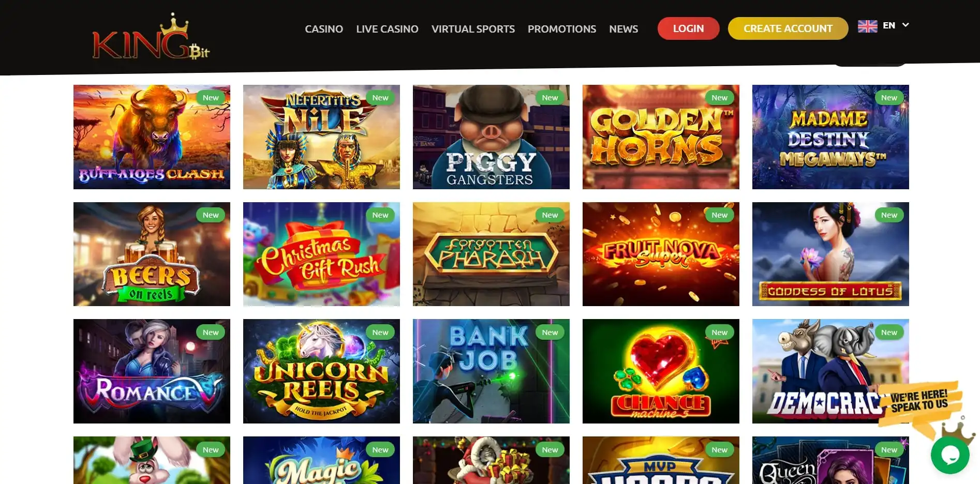This screenshot has width=980, height=484.
Task: Choose the Unicorn Reels game tile
Action: [321, 371]
